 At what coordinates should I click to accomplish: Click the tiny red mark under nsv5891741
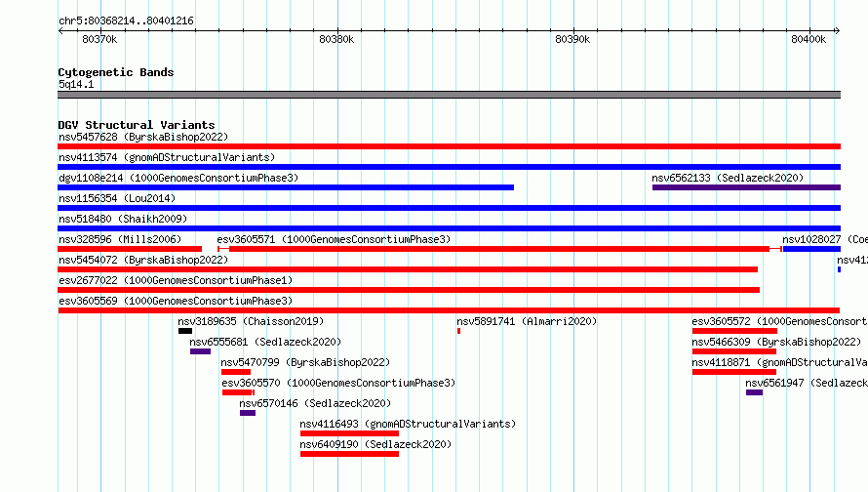coord(459,331)
